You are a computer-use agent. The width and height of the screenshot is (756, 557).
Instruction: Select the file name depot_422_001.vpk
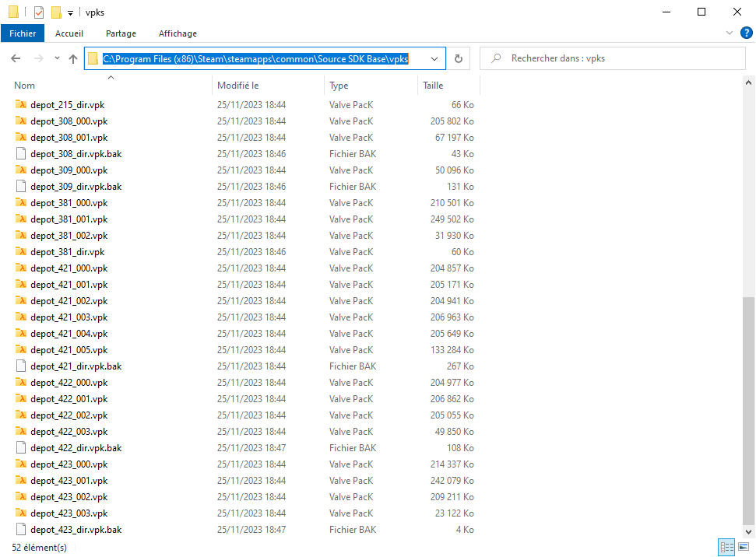(x=69, y=399)
